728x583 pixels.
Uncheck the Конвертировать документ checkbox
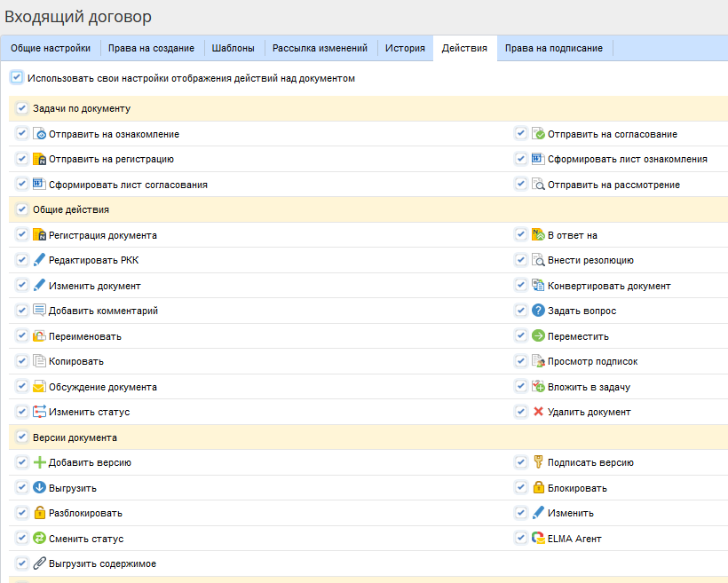point(520,286)
